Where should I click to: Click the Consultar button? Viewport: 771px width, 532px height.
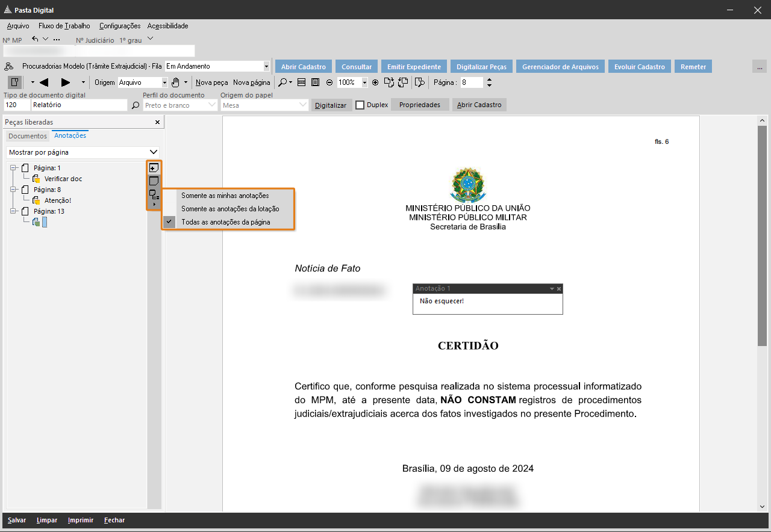(357, 66)
